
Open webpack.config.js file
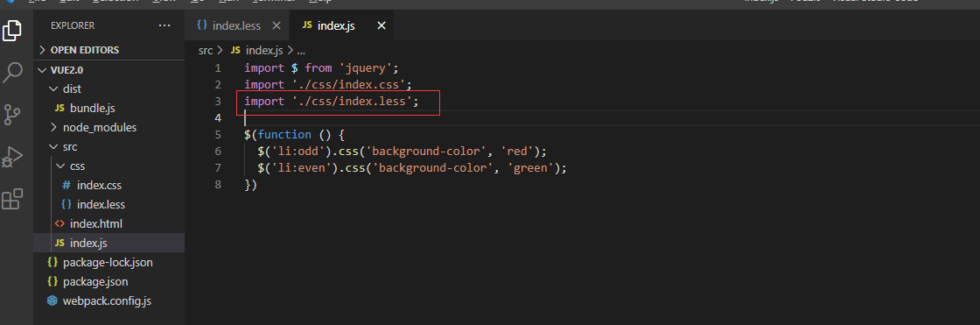click(108, 301)
